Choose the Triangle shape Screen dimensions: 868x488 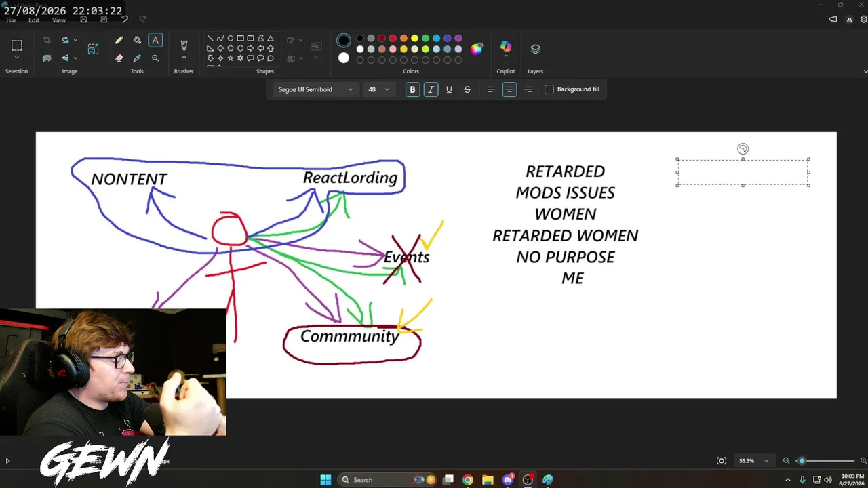coord(271,39)
